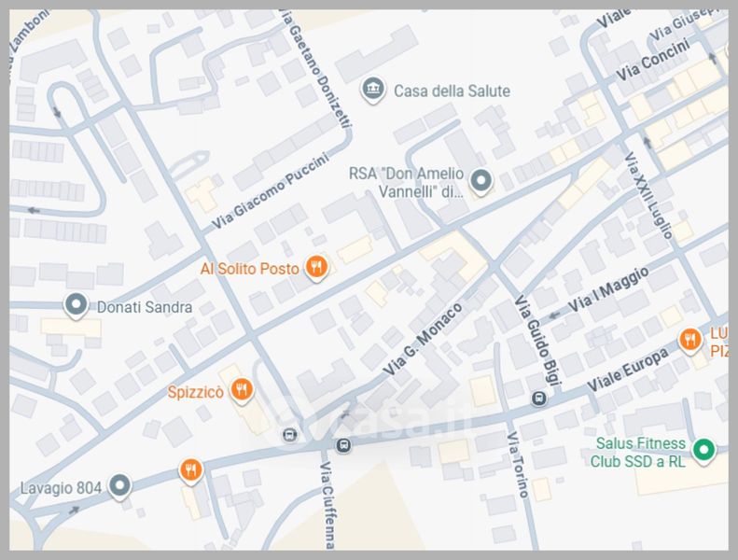Click the unlabeled restaurant icon beside Lavagio 804

190,469
